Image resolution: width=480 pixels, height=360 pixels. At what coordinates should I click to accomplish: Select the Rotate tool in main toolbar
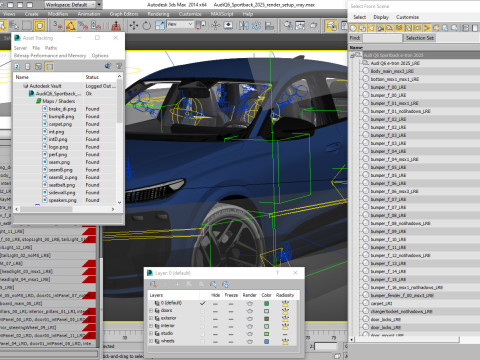pos(147,25)
